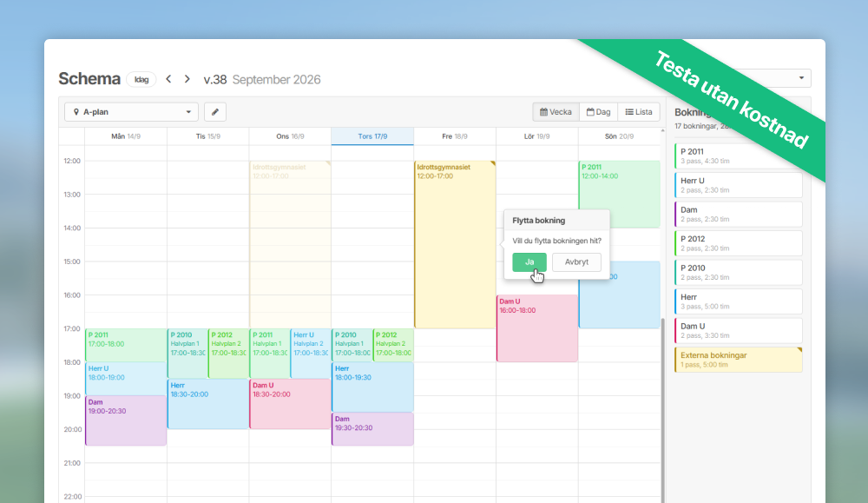Open Thursday P 2010 Halvplan 1 booking
The width and height of the screenshot is (868, 503).
352,345
